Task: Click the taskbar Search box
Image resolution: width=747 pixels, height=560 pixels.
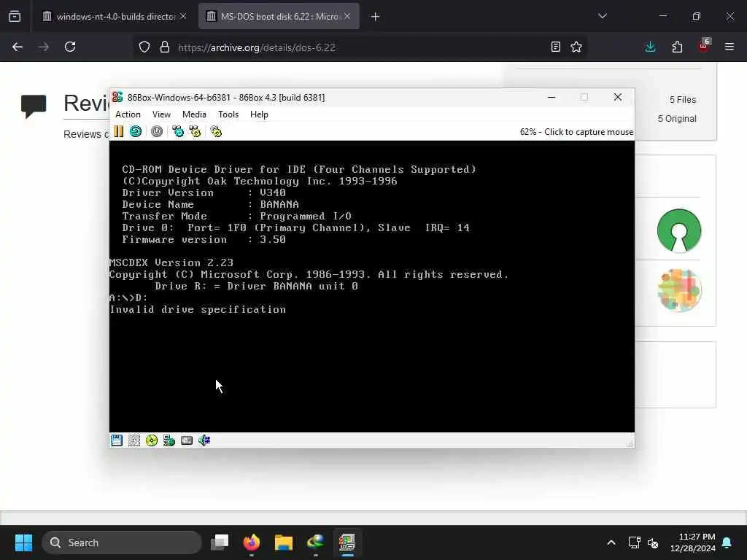Action: [x=122, y=542]
